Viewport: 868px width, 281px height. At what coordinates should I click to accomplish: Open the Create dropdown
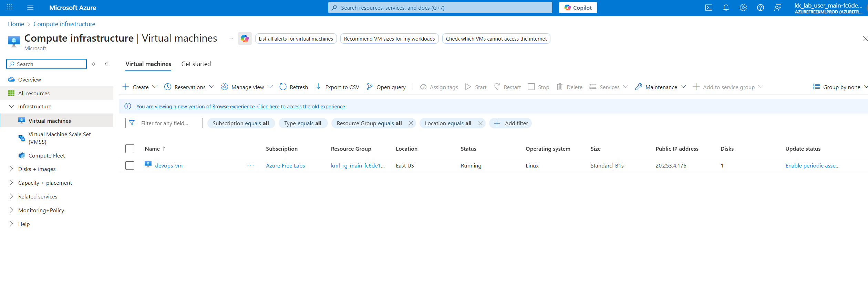(x=140, y=87)
